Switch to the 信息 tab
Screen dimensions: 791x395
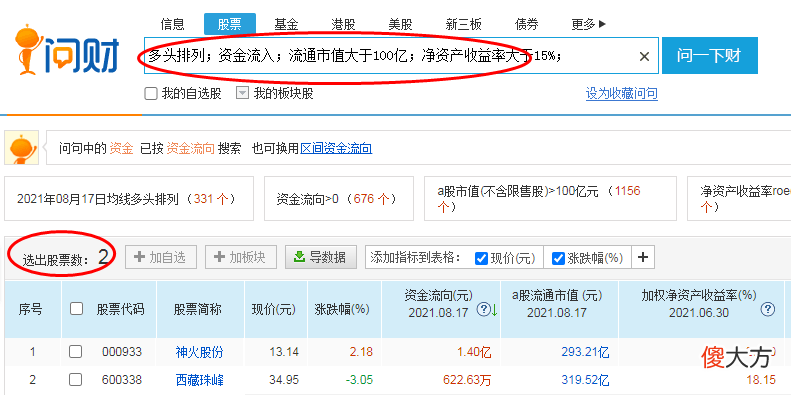click(x=173, y=24)
